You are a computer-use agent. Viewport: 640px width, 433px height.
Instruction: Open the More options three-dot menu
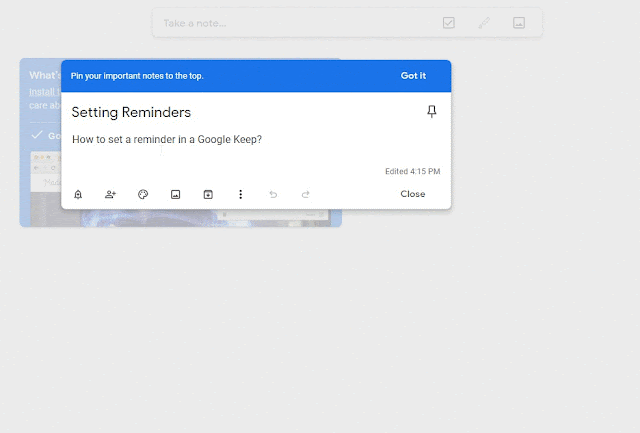[x=240, y=195]
